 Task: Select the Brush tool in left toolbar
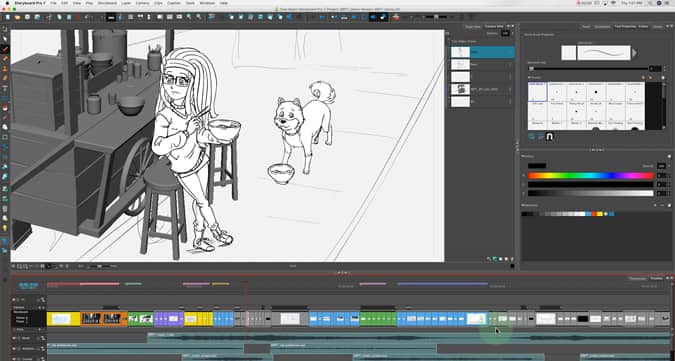pos(5,49)
